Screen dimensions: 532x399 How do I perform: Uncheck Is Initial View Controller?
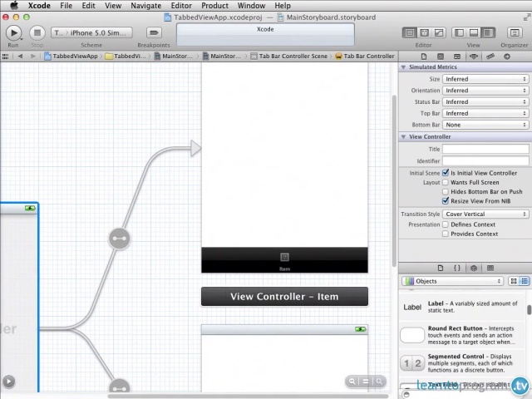446,173
